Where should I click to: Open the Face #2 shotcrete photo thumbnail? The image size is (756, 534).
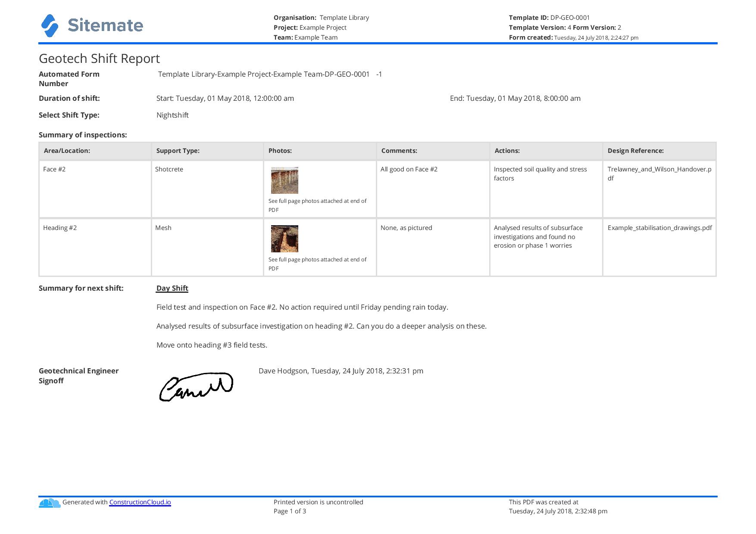tap(284, 180)
